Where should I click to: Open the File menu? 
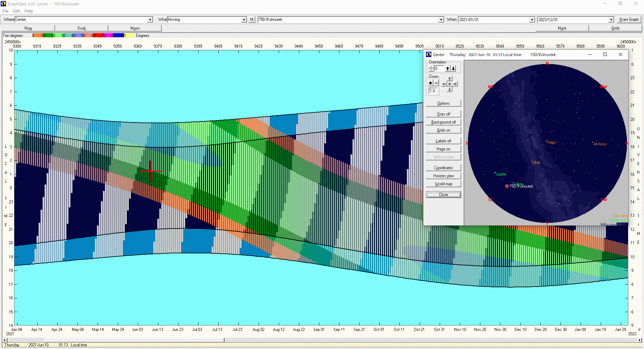[x=5, y=11]
